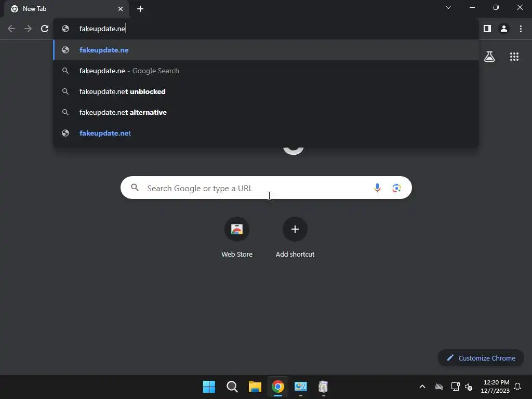Open Google Lens image search icon
The image size is (532, 399).
[396, 188]
